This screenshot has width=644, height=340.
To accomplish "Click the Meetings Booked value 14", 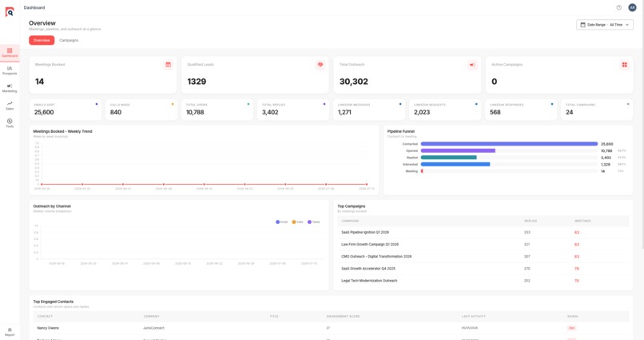I will click(39, 82).
